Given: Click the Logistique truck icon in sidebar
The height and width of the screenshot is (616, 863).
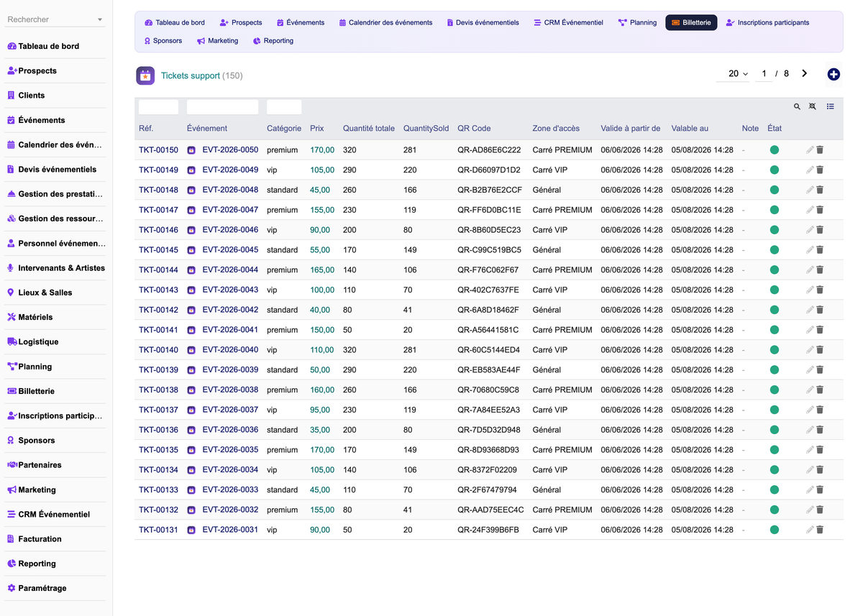Looking at the screenshot, I should click(12, 342).
